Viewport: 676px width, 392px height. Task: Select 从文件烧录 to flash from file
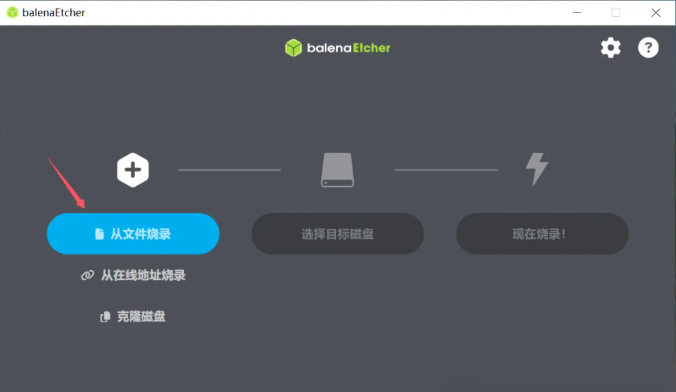(x=133, y=234)
